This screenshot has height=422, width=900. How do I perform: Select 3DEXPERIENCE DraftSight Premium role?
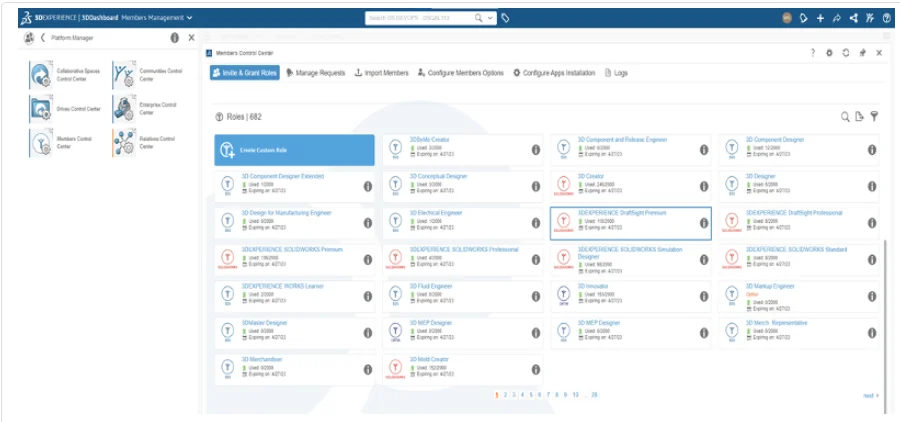pos(631,223)
